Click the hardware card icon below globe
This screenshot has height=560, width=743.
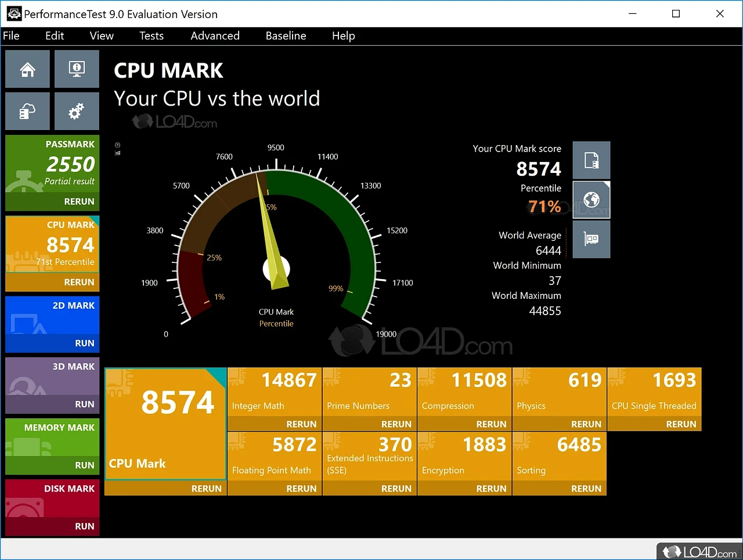click(x=591, y=239)
